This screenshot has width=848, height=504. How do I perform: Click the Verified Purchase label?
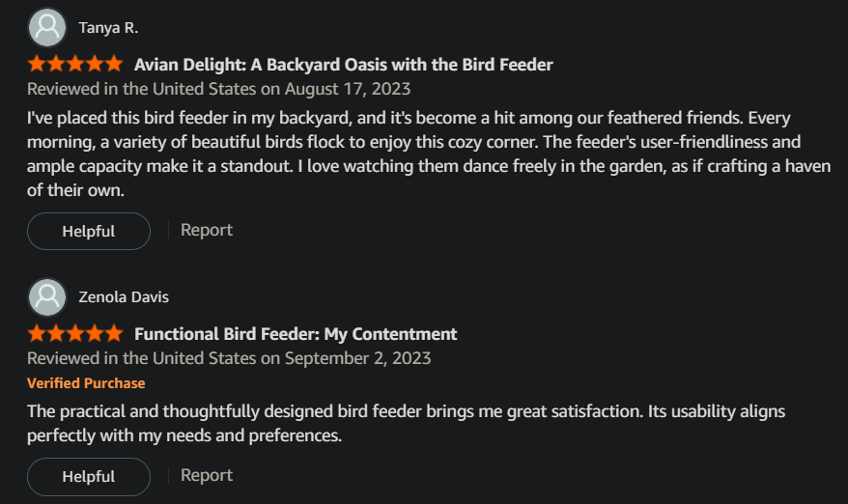pyautogui.click(x=86, y=383)
